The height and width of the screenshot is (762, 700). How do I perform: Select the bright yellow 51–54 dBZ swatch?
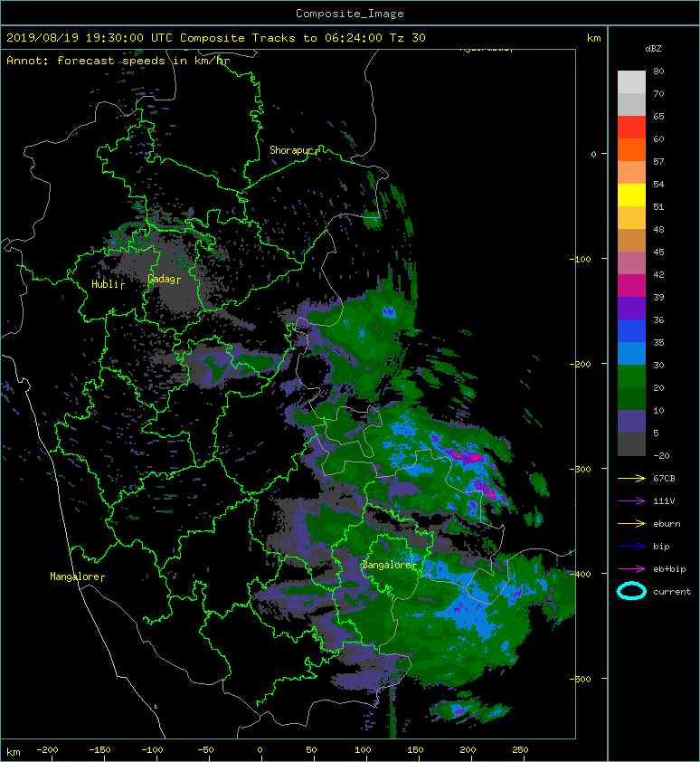[631, 195]
